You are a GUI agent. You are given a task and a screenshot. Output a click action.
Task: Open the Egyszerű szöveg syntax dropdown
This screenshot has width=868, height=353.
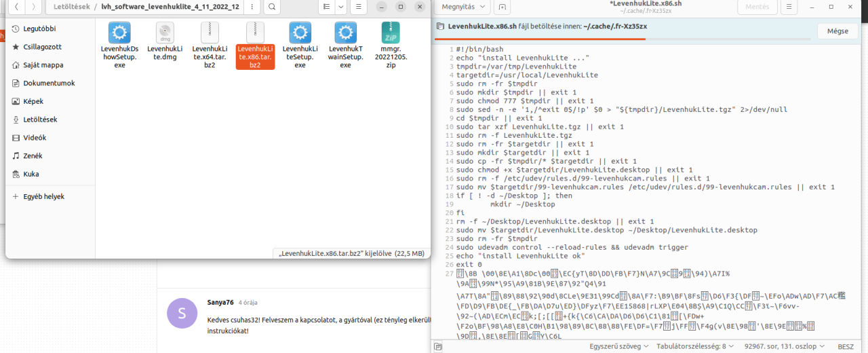[x=618, y=346]
